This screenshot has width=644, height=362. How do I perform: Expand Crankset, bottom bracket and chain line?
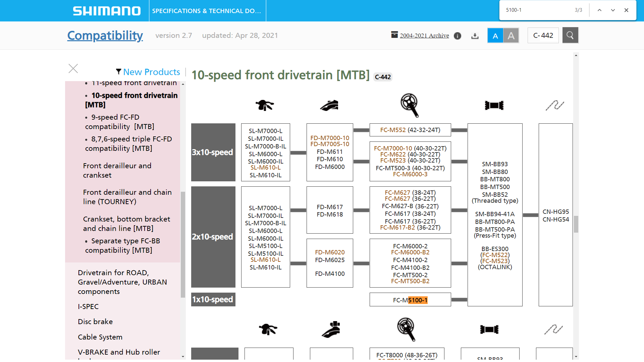pyautogui.click(x=127, y=224)
